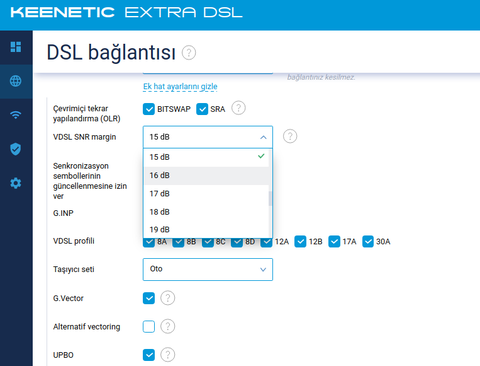
Task: Open help icon beside DSL bağlantısı title
Action: (x=189, y=53)
